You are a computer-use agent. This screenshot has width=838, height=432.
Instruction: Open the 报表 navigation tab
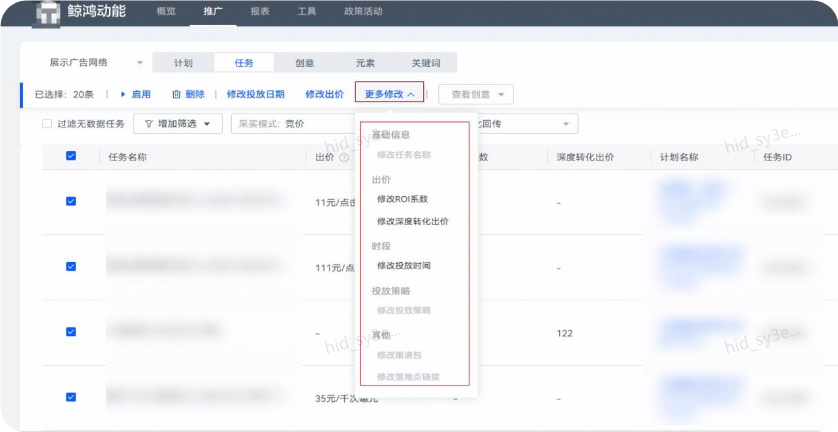[x=260, y=11]
